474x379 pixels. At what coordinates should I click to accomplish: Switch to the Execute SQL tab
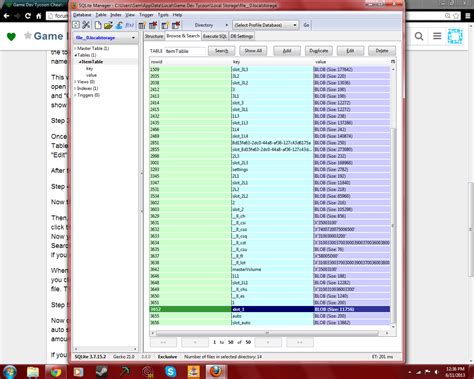215,36
